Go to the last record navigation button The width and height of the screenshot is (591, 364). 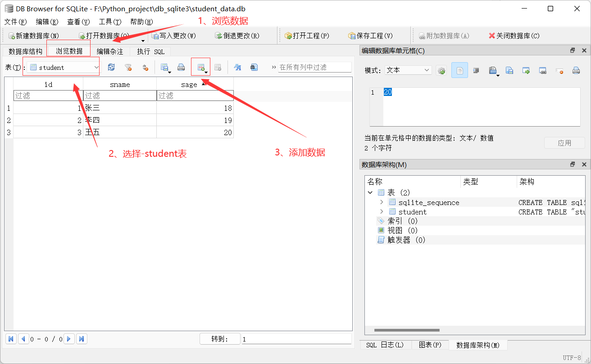pyautogui.click(x=82, y=339)
